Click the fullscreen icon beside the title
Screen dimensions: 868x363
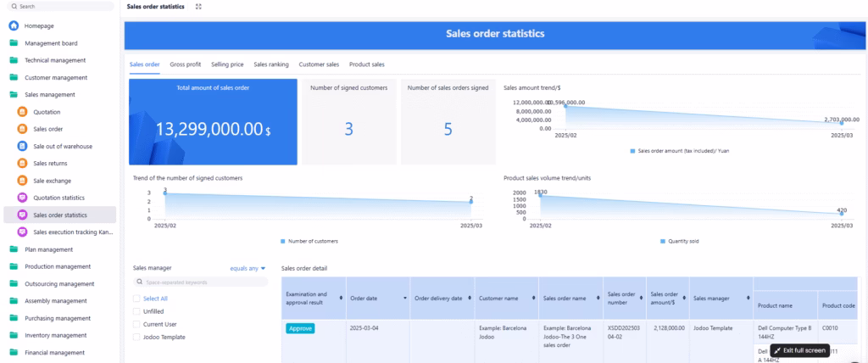pyautogui.click(x=198, y=6)
